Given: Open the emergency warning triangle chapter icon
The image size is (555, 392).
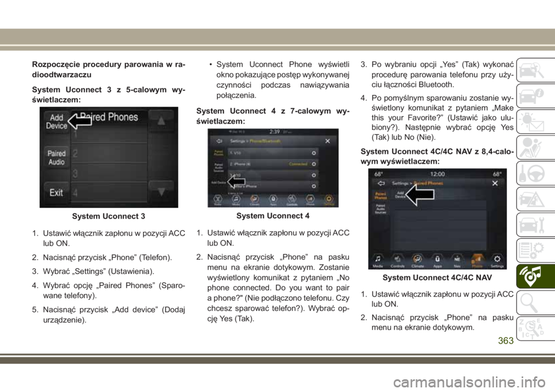Looking at the screenshot, I should point(535,199).
